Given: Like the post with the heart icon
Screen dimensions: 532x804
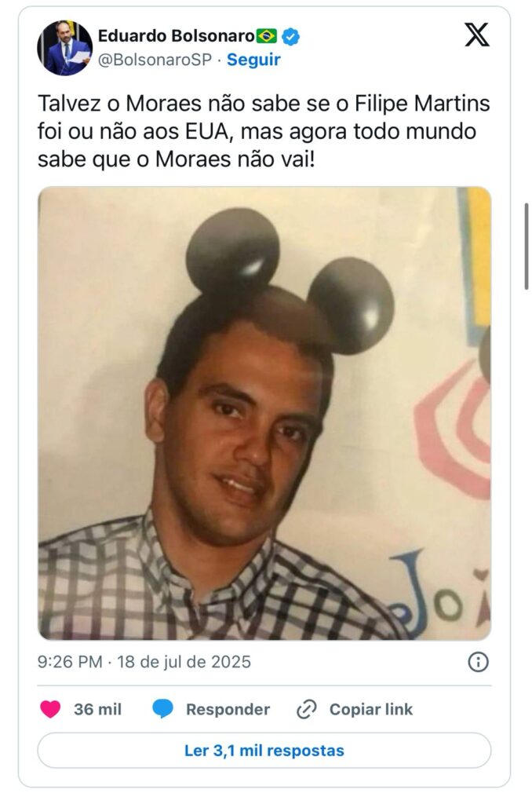Looking at the screenshot, I should coord(50,709).
